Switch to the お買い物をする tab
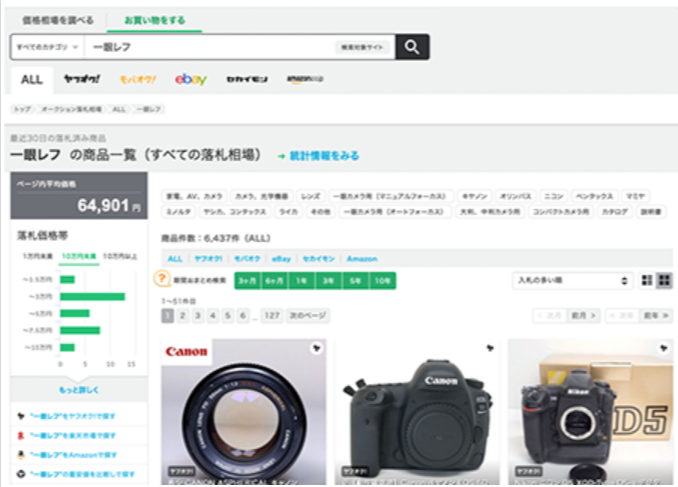Image resolution: width=678 pixels, height=487 pixels. (x=154, y=20)
